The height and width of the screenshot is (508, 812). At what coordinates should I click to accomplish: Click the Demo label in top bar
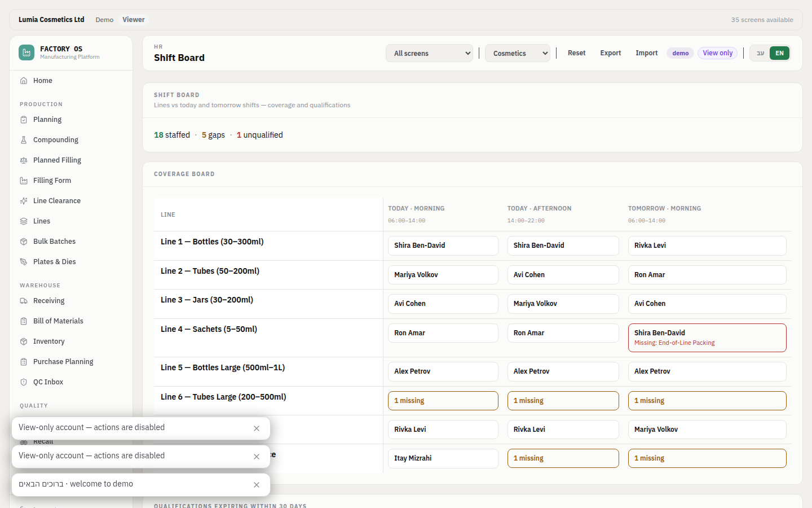[x=104, y=20]
